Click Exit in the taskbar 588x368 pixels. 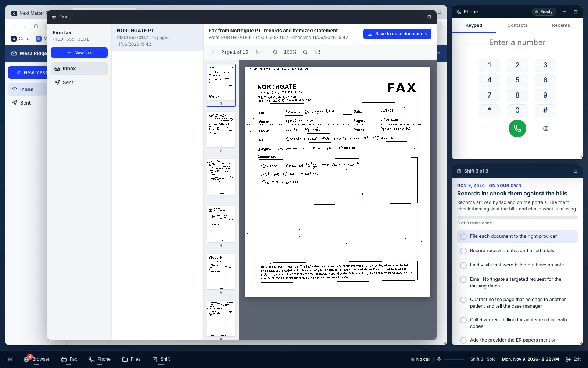pyautogui.click(x=573, y=359)
